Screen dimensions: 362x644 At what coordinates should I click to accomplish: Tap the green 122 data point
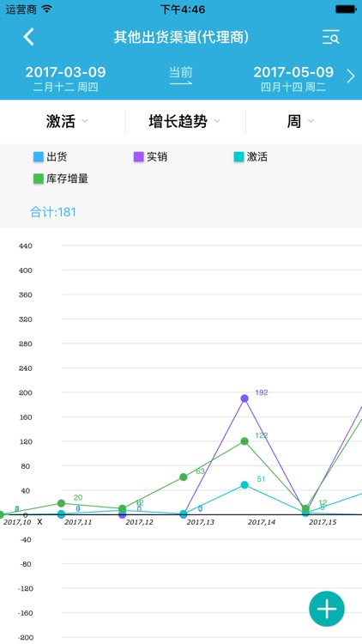[244, 441]
